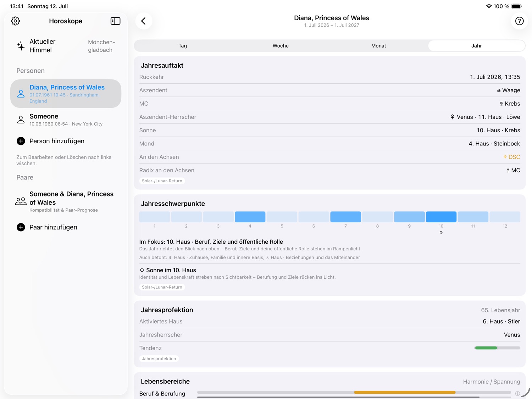
Task: Select house 1 bar in Jahresschwerpunkte
Action: click(x=154, y=217)
